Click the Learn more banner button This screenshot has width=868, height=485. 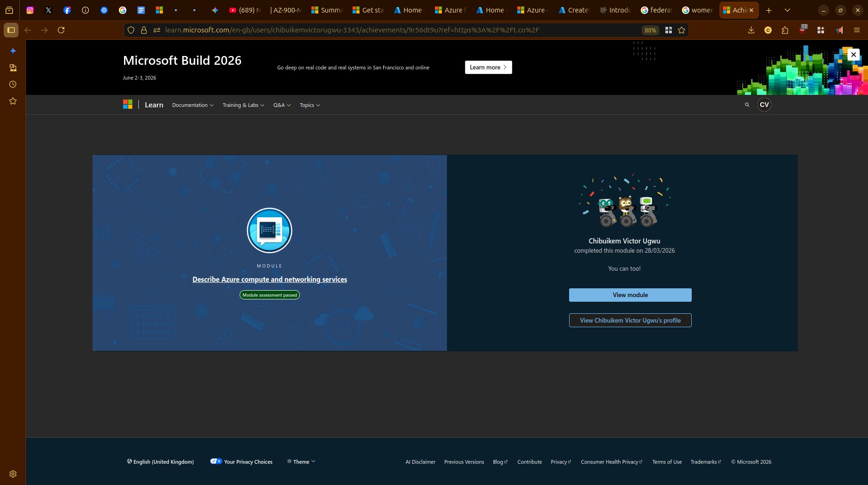pyautogui.click(x=488, y=67)
